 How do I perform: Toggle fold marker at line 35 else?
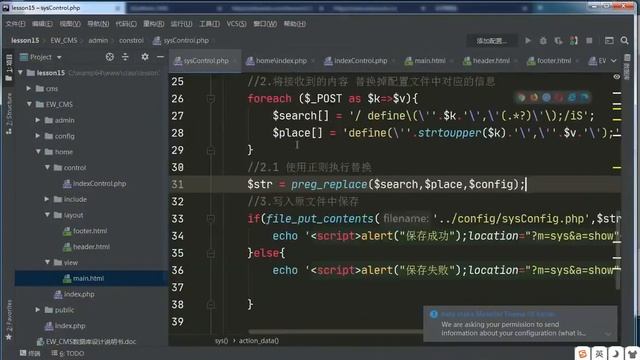[211, 253]
